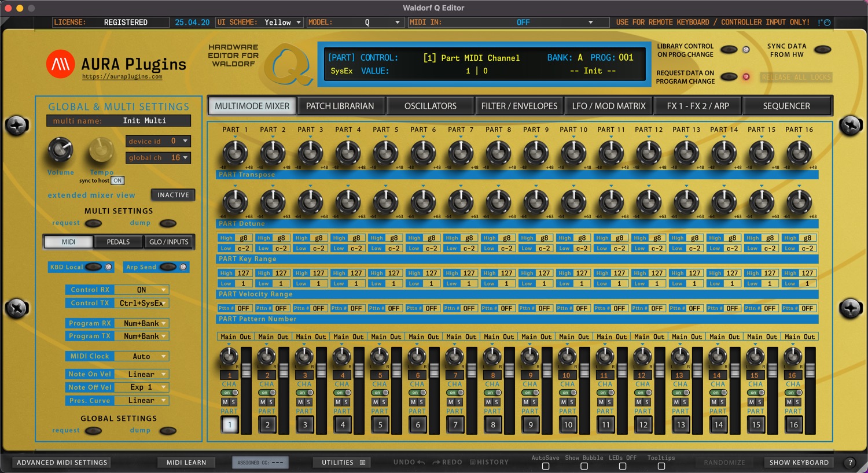Viewport: 868px width, 473px height.
Task: Click the AURA Plugins logo icon
Action: 61,64
